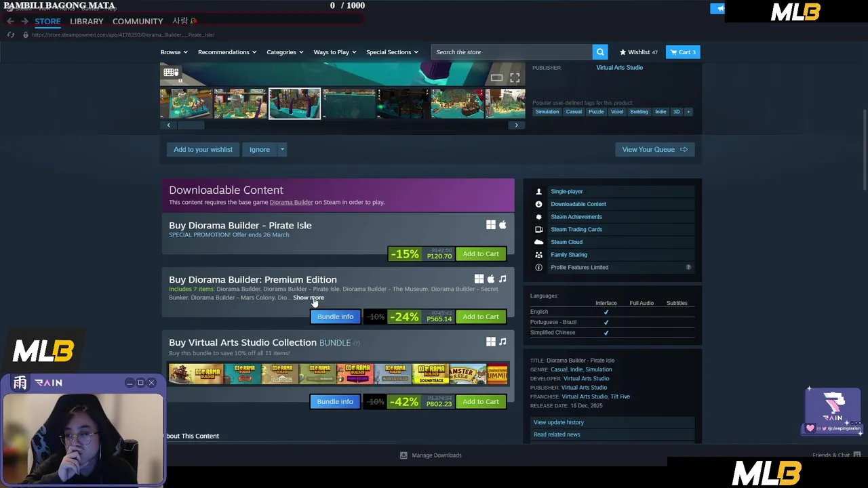The width and height of the screenshot is (868, 488).
Task: Expand the Categories menu
Action: pos(285,52)
